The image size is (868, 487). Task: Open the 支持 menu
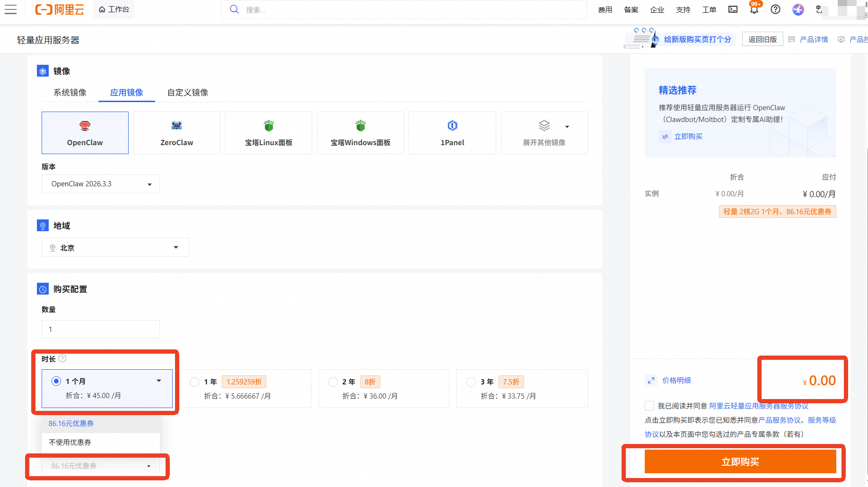683,9
